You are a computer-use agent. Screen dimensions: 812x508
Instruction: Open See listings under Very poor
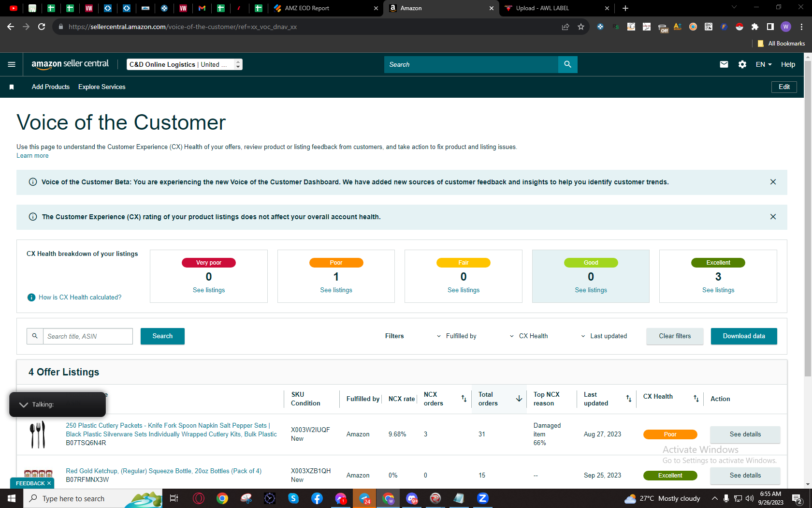pos(209,290)
